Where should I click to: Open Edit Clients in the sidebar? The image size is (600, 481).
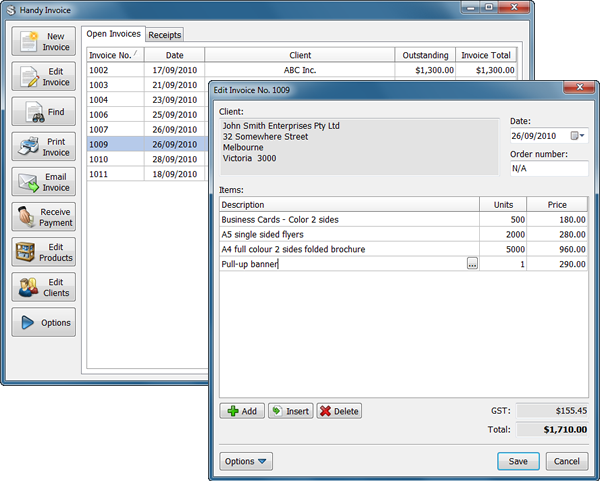[44, 287]
